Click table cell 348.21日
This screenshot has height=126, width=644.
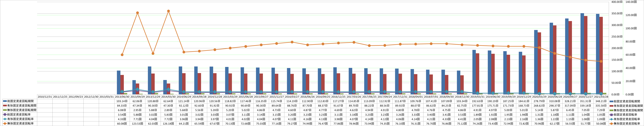coord(601,101)
